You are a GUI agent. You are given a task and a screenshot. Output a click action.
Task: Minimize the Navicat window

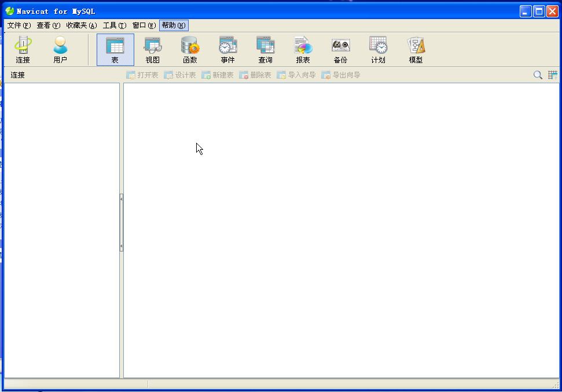[x=526, y=12]
